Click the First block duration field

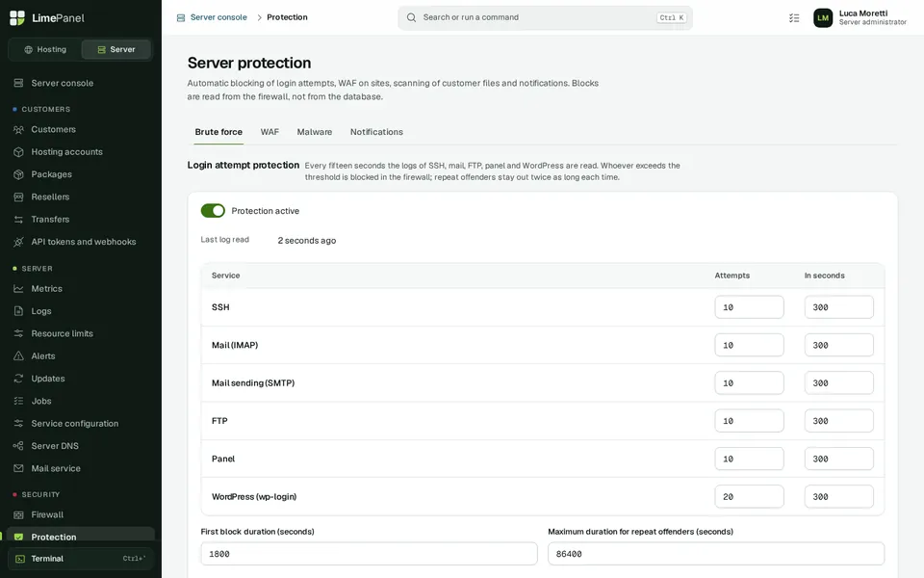[369, 554]
